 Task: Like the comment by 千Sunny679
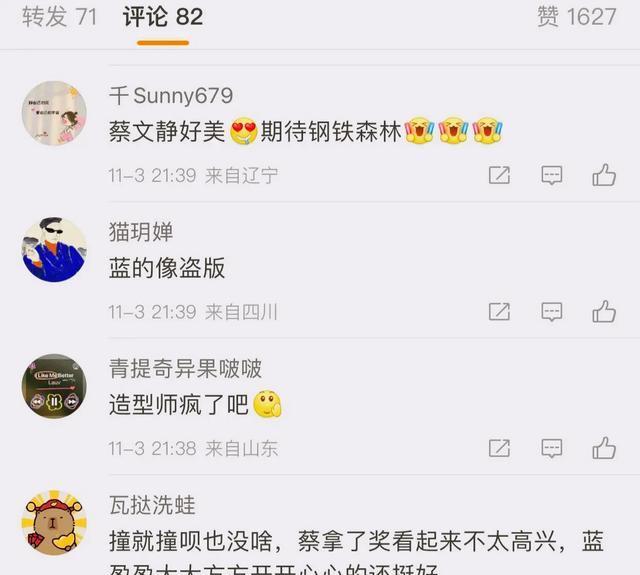click(604, 175)
